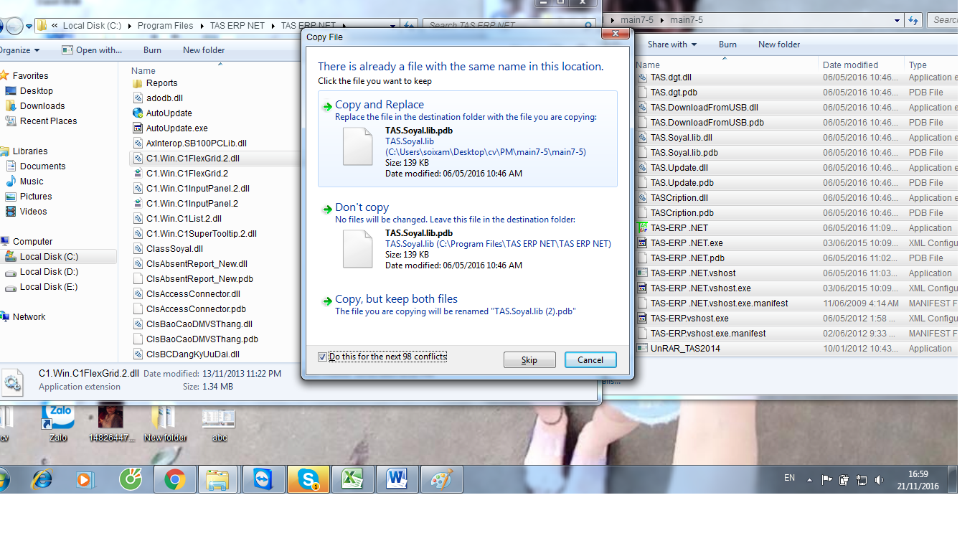This screenshot has height=551, width=980.
Task: Select UnRAR_TAS2014 in main7-5 window
Action: coord(685,349)
